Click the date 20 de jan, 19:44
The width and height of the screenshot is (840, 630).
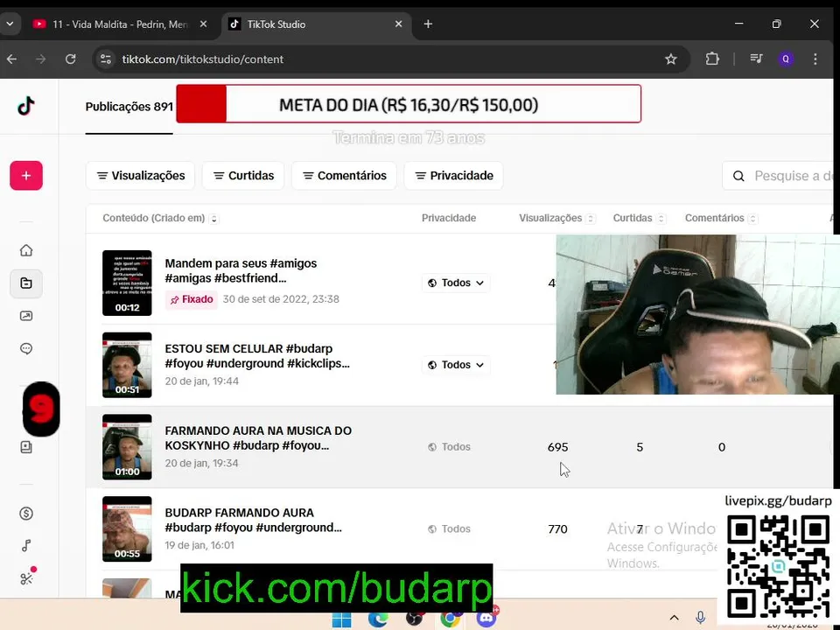pos(202,381)
